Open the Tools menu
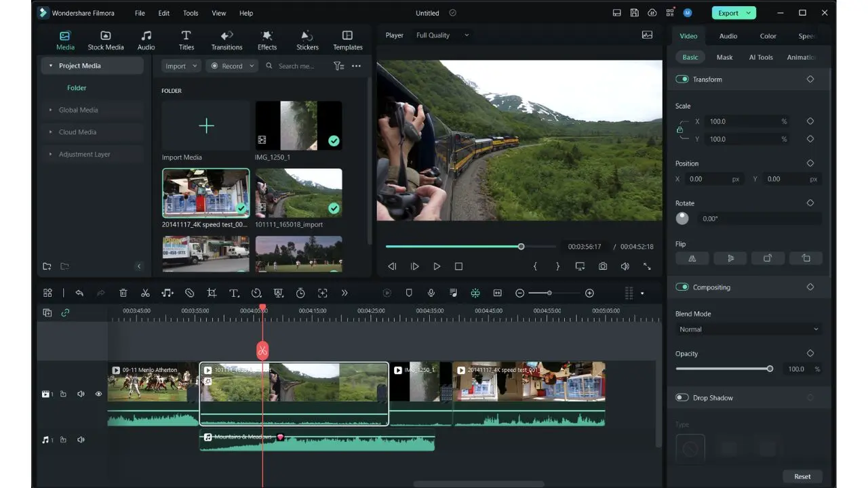 (191, 13)
